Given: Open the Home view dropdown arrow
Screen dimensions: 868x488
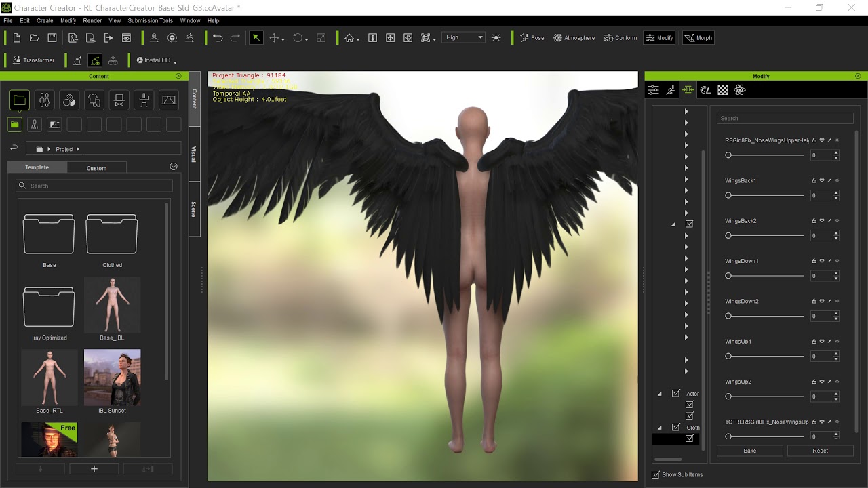Looking at the screenshot, I should [358, 39].
